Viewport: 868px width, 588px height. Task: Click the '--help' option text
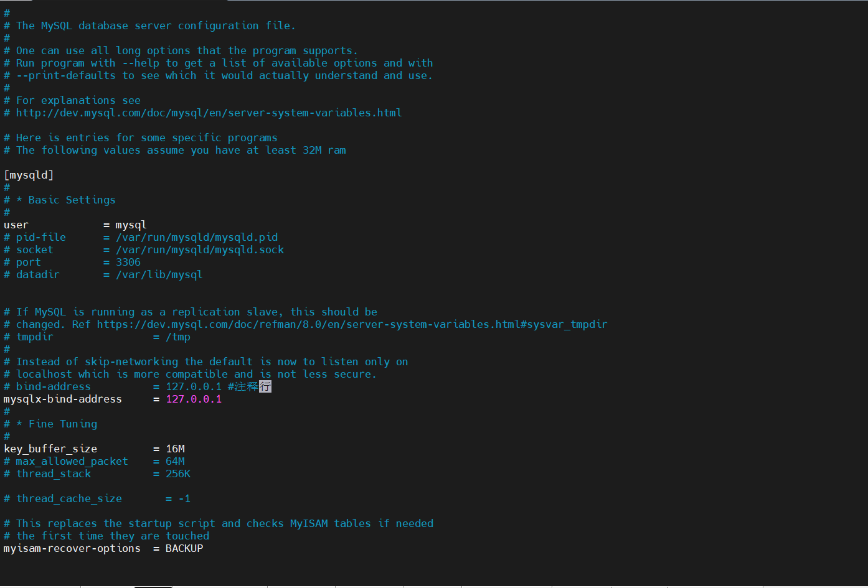(141, 63)
